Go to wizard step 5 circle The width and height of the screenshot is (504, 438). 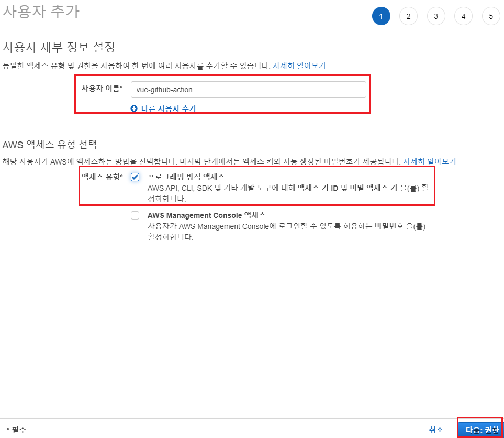[x=491, y=16]
